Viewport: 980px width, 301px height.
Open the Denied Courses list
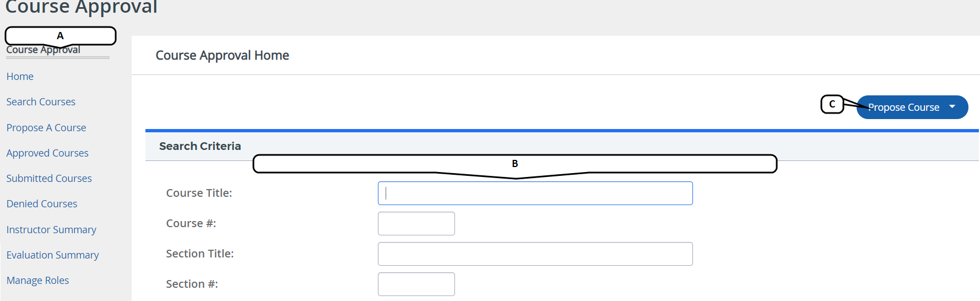click(x=42, y=204)
